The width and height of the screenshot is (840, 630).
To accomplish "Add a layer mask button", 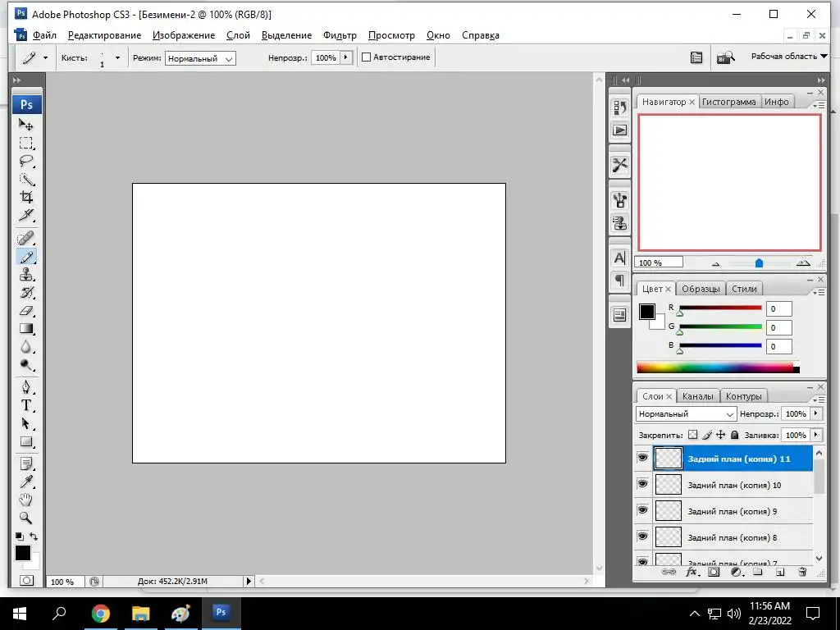I will 714,572.
